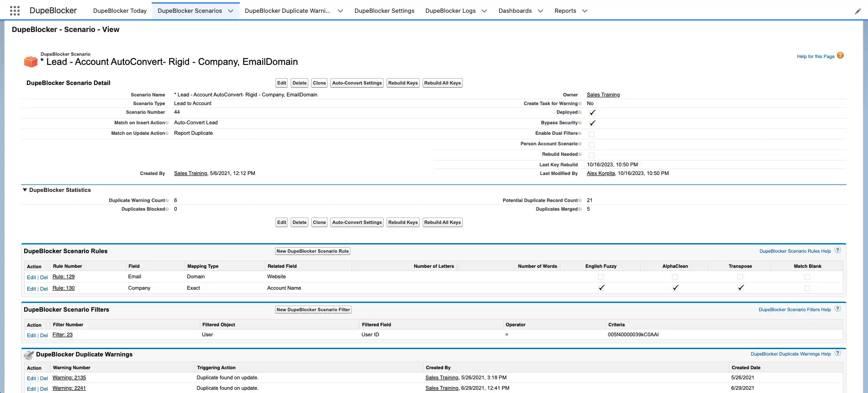Click the Criteria value 005f40000039kC0AAI
868x393 pixels.
[x=633, y=335]
